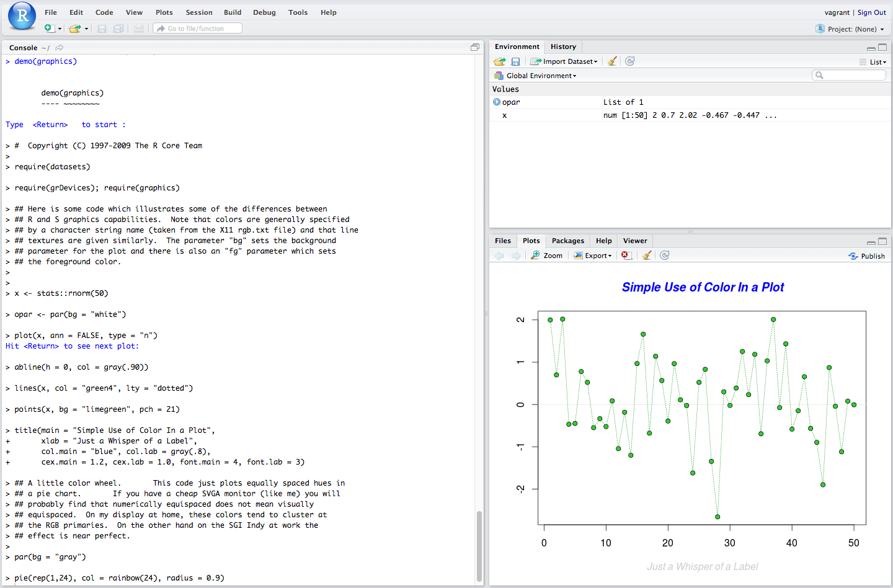Open the Packages tab
This screenshot has width=893, height=588.
[567, 241]
